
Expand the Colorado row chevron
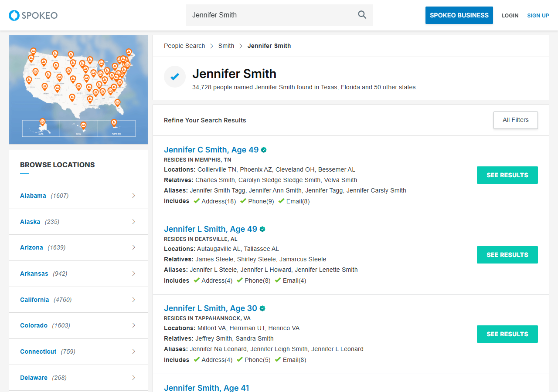134,325
